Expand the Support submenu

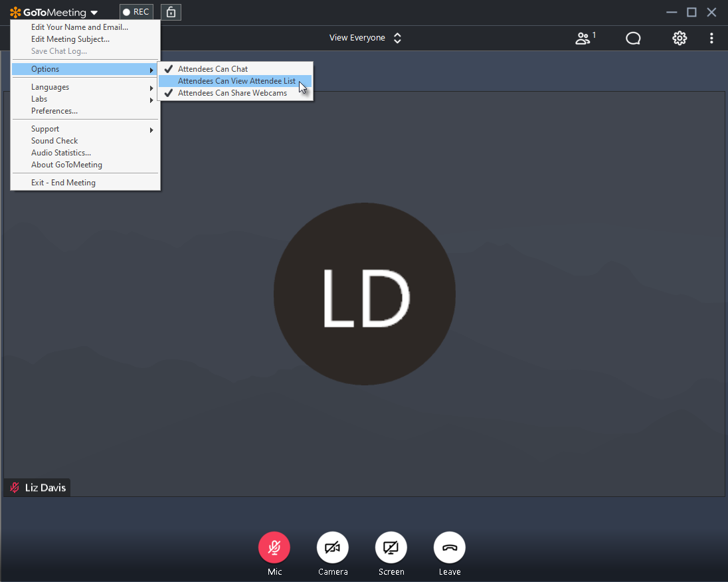click(45, 129)
